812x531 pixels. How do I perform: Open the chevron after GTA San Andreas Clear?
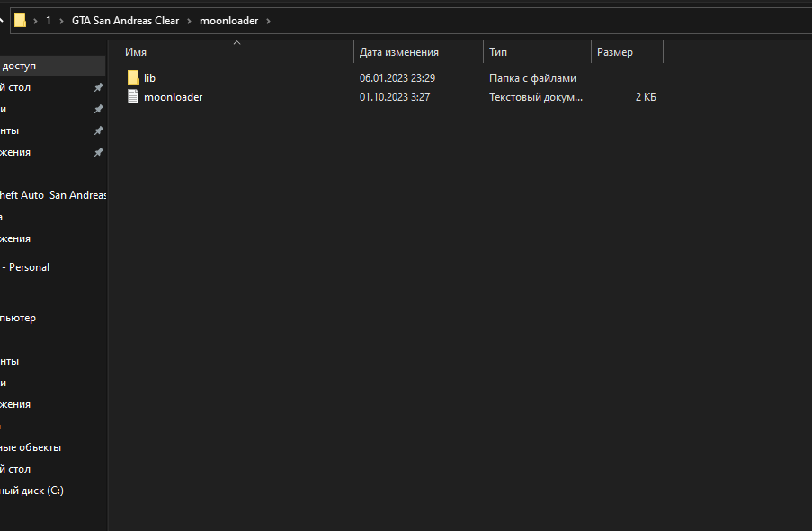tap(190, 20)
